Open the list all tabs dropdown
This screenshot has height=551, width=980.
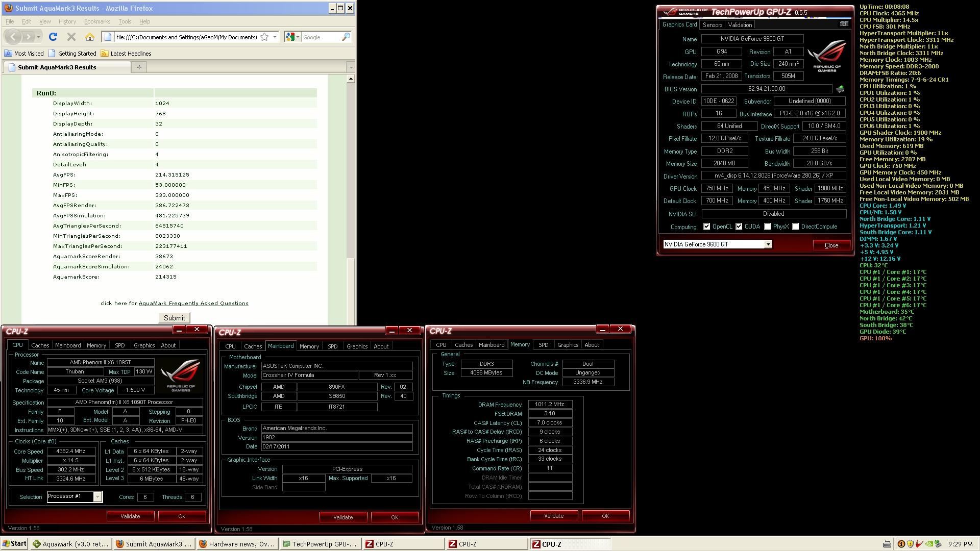coord(351,67)
